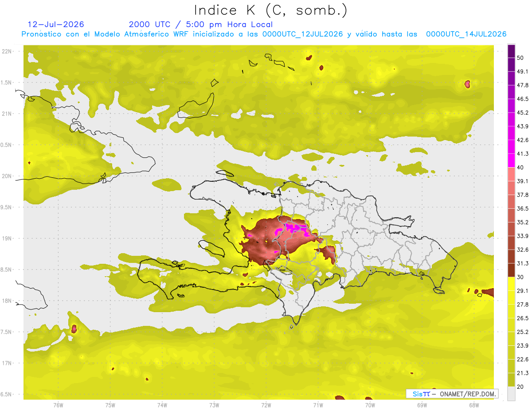Image resolution: width=532 pixels, height=411 pixels.
Task: Click the legend swatch between 35.2 and 36.5
Action: tap(511, 215)
